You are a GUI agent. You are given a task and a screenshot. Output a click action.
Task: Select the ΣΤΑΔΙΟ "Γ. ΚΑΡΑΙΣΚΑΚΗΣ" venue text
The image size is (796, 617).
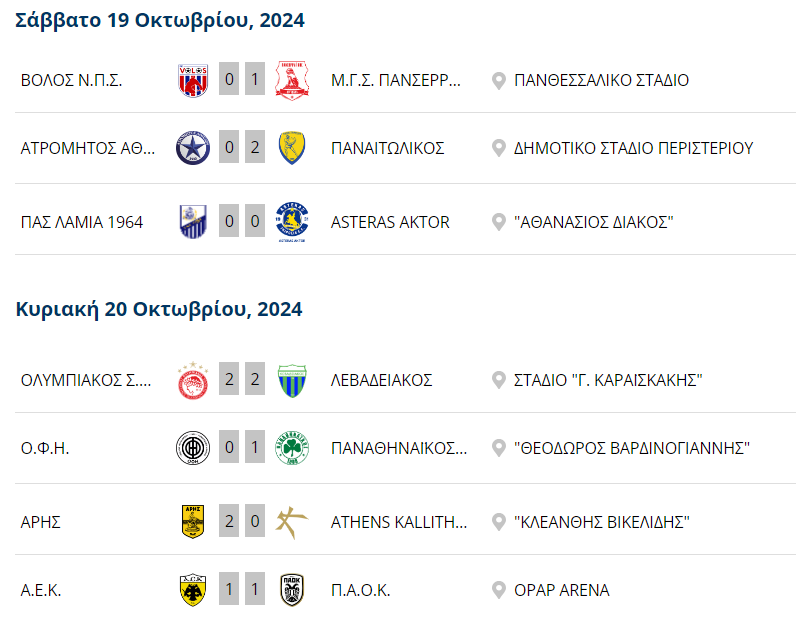pyautogui.click(x=608, y=380)
